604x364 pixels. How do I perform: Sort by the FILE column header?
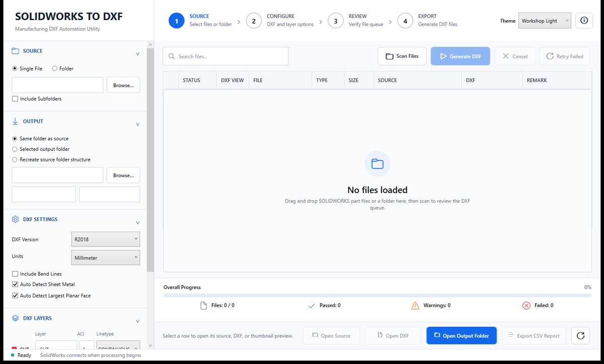280,80
